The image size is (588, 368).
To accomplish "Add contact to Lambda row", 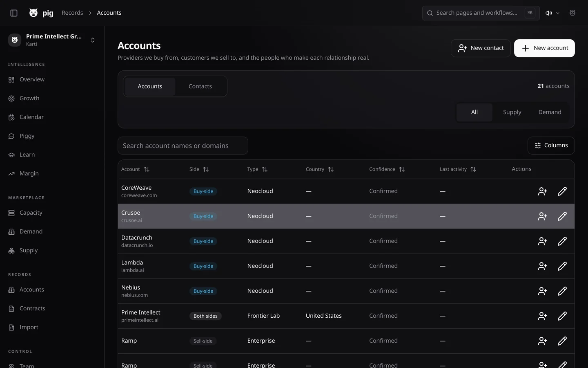I will [542, 266].
